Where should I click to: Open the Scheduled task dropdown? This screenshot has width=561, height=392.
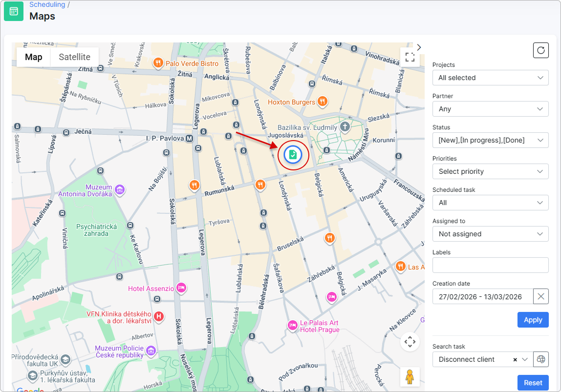[490, 203]
